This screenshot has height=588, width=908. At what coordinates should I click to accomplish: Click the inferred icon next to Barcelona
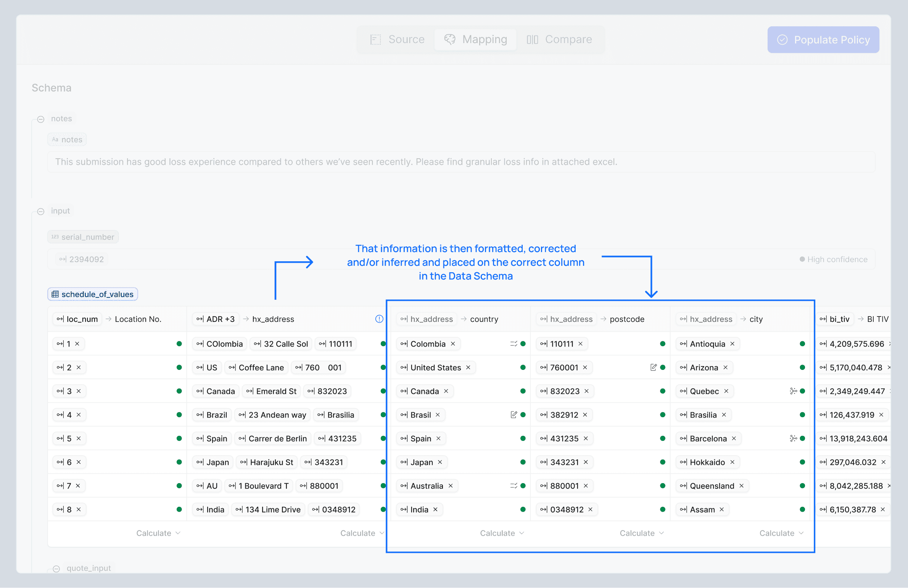(x=793, y=438)
